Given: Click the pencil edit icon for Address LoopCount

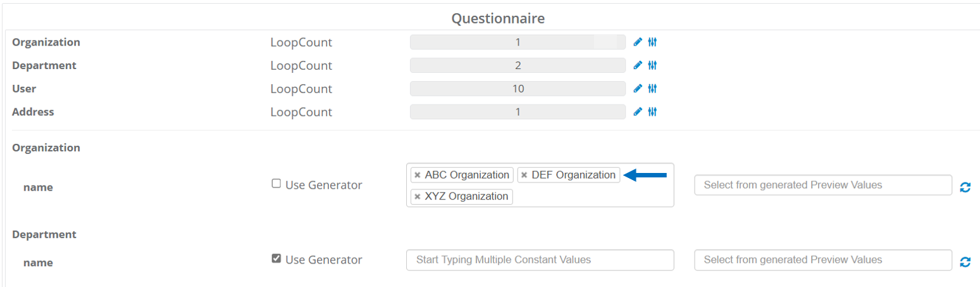Looking at the screenshot, I should (638, 112).
